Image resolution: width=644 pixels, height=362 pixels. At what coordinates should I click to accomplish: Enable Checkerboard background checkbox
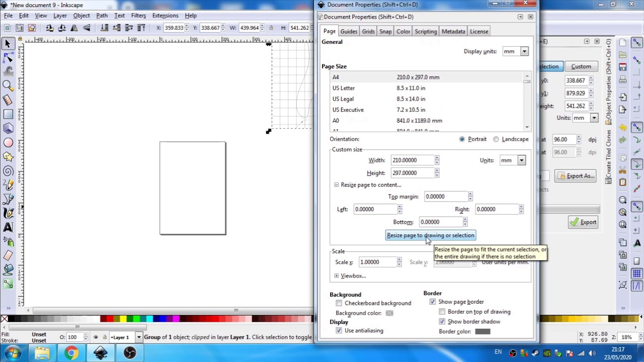339,303
